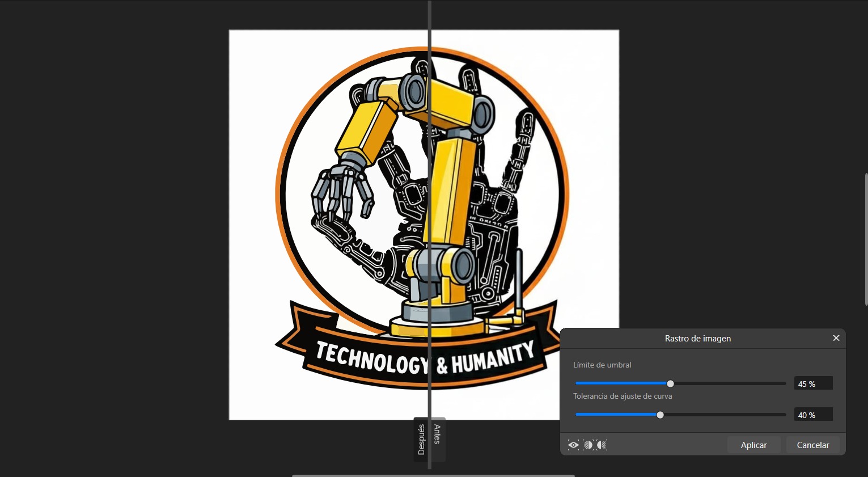
Task: Switch to the Antes preview side
Action: tap(437, 440)
